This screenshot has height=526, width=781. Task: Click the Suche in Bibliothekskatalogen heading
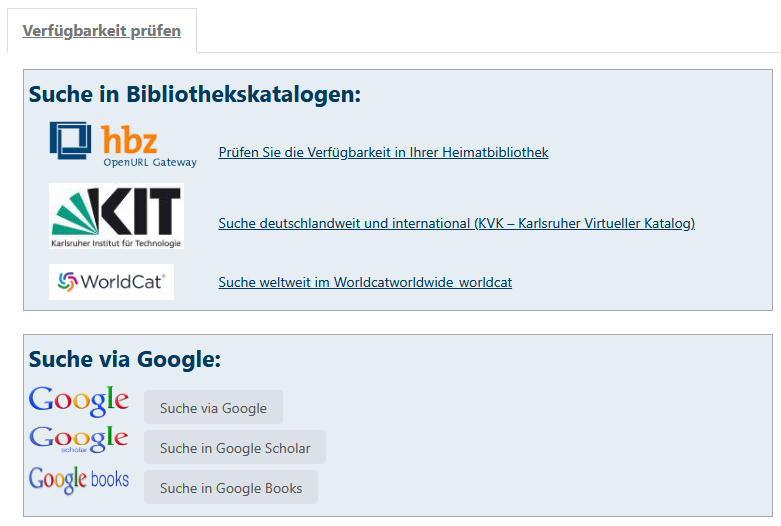click(x=194, y=95)
